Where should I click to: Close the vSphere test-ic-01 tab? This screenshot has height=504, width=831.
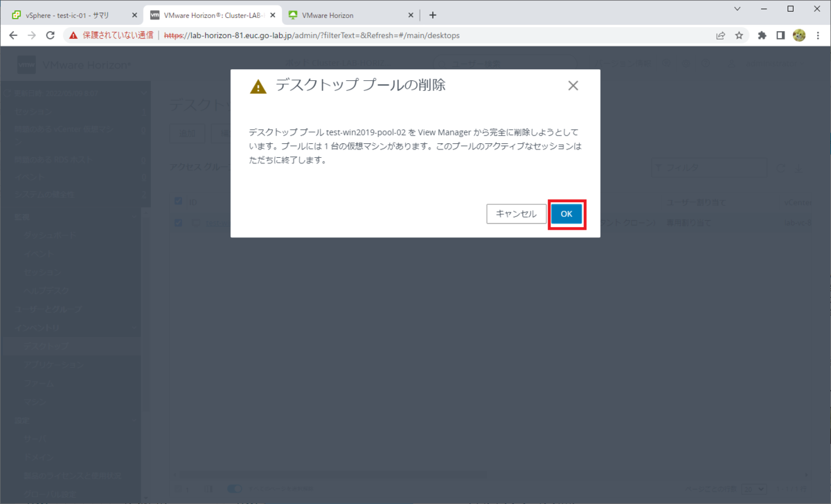click(134, 15)
